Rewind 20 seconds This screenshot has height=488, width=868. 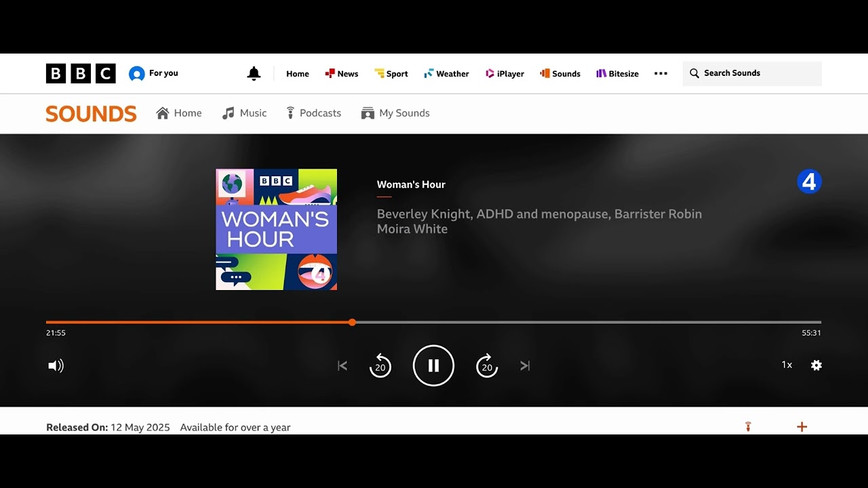click(380, 366)
